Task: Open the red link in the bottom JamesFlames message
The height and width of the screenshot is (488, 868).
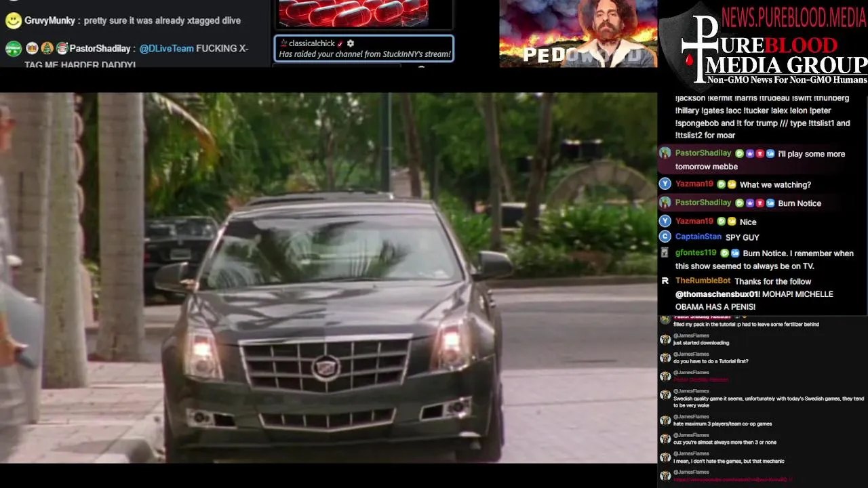Action: (730, 480)
